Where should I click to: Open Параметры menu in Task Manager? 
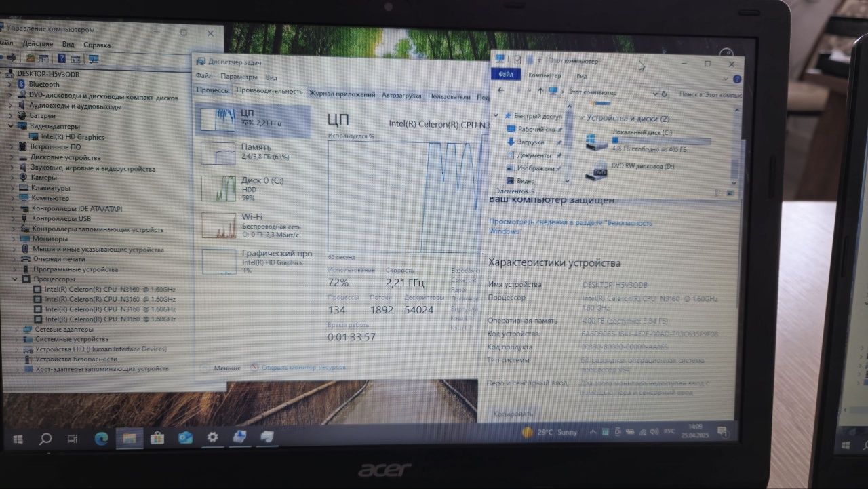[239, 77]
